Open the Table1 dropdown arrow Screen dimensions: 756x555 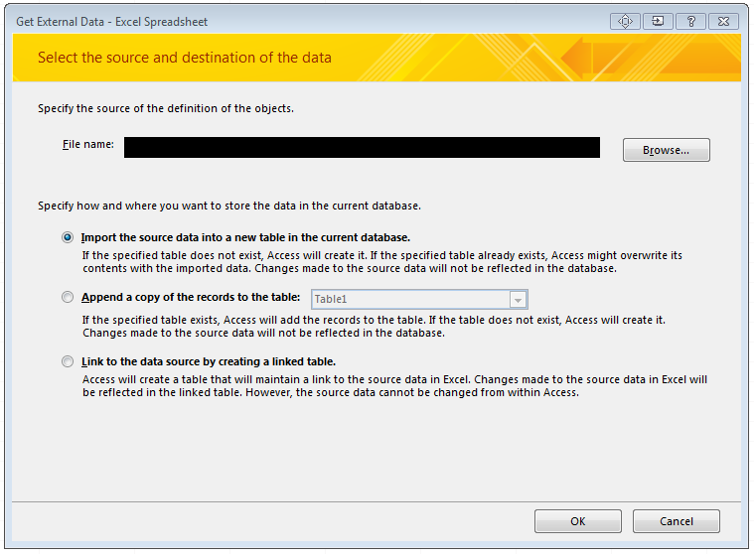tap(518, 300)
